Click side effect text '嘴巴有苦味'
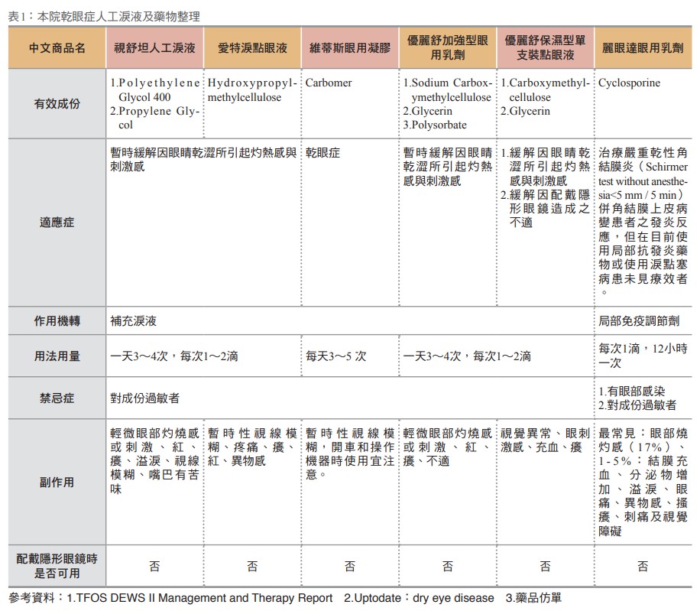Viewport: 700px width, 611px height. [x=155, y=482]
